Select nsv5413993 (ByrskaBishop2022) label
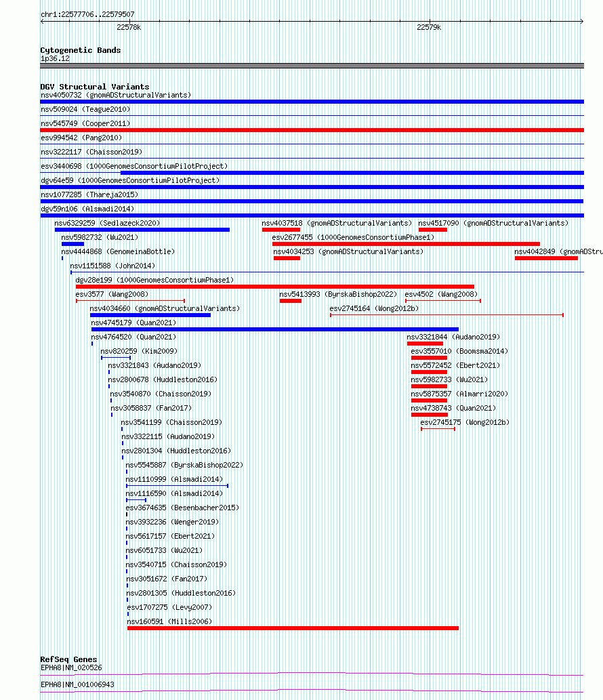This screenshot has width=603, height=700. click(x=338, y=295)
